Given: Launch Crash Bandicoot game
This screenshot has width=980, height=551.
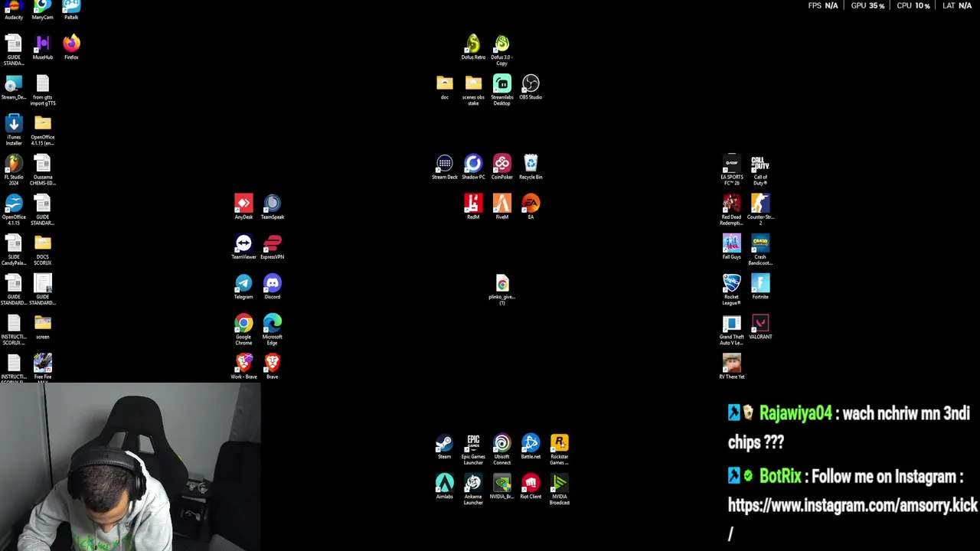Looking at the screenshot, I should (760, 249).
